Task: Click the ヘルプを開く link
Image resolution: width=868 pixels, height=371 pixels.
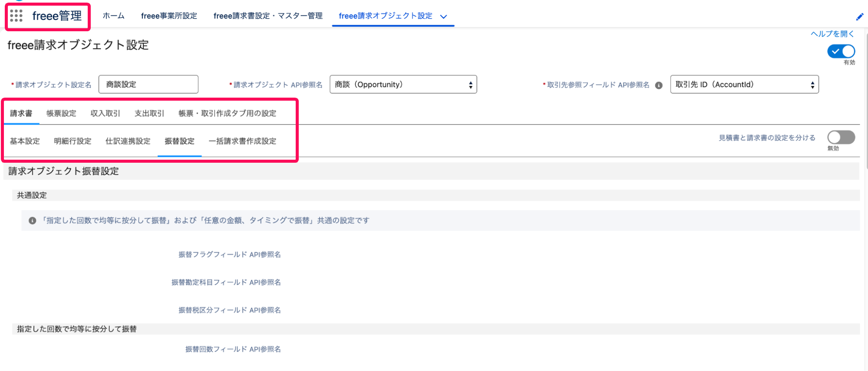Action: click(x=832, y=34)
